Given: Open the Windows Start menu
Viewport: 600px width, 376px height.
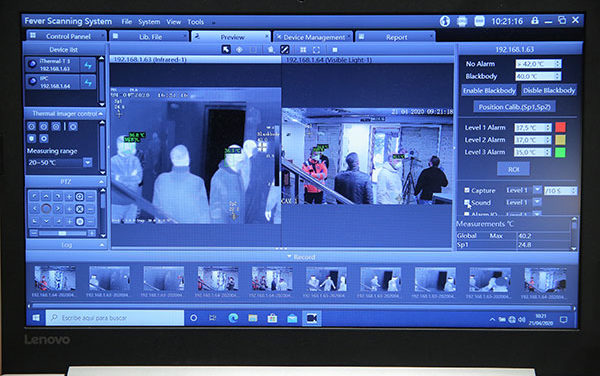Looking at the screenshot, I should pyautogui.click(x=36, y=318).
